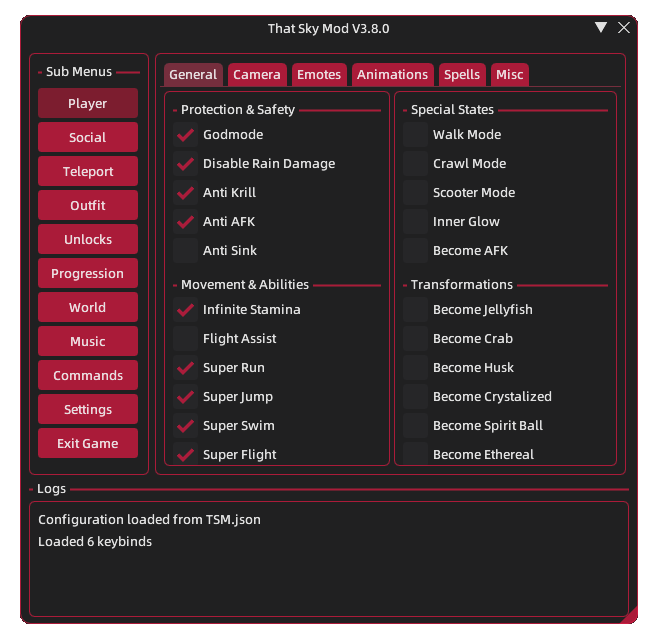662x640 pixels.
Task: Enable the Become Husk checkbox
Action: (x=415, y=368)
